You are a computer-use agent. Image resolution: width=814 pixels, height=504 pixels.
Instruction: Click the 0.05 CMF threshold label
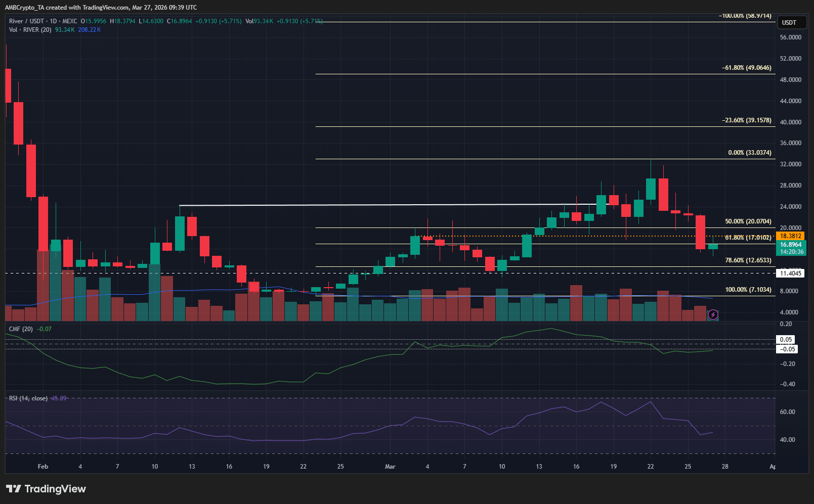[x=785, y=340]
